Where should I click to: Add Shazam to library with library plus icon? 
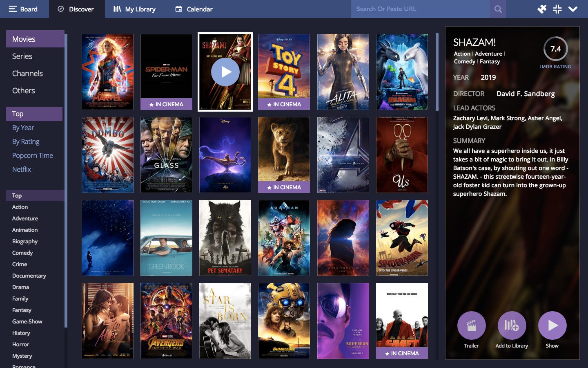(512, 326)
